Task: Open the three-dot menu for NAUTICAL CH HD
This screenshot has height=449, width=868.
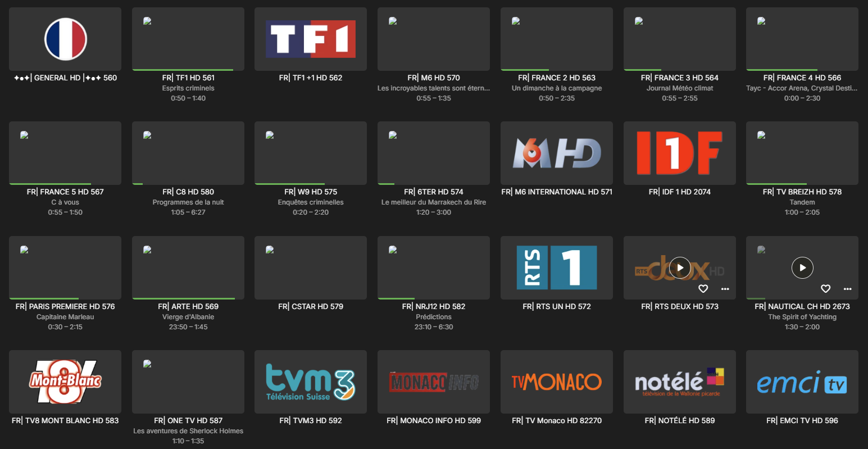Action: pos(847,289)
